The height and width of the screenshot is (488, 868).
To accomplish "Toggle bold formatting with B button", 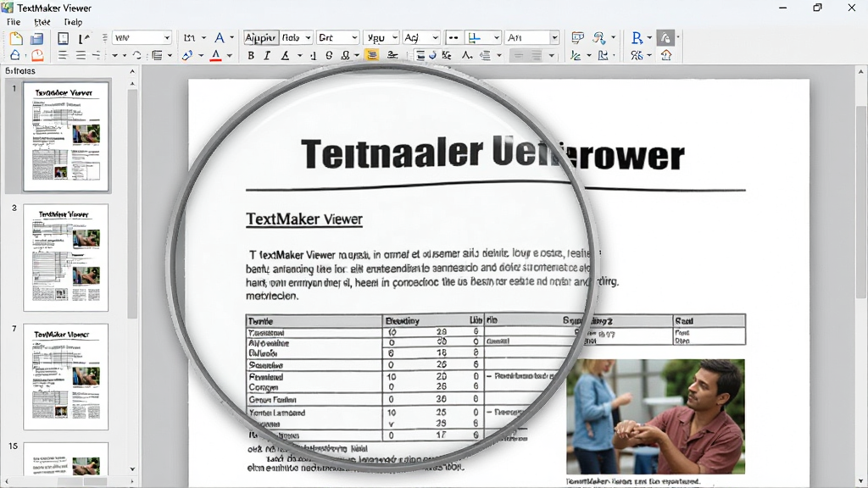I will click(251, 55).
